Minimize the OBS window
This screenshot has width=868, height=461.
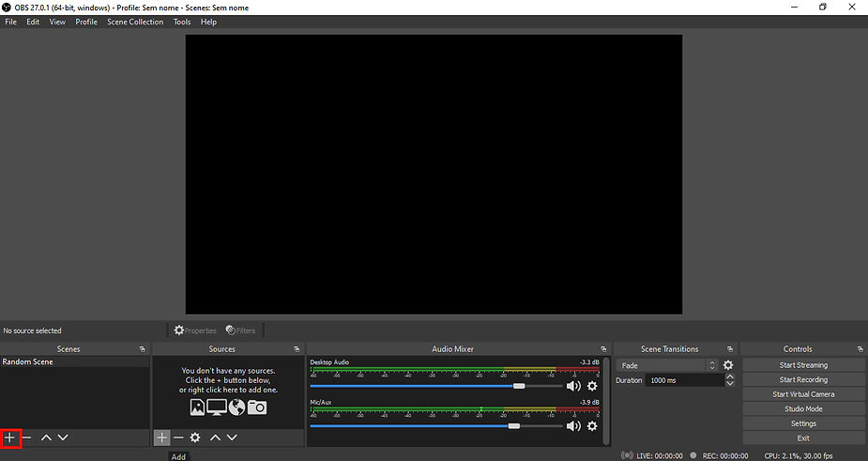click(795, 8)
